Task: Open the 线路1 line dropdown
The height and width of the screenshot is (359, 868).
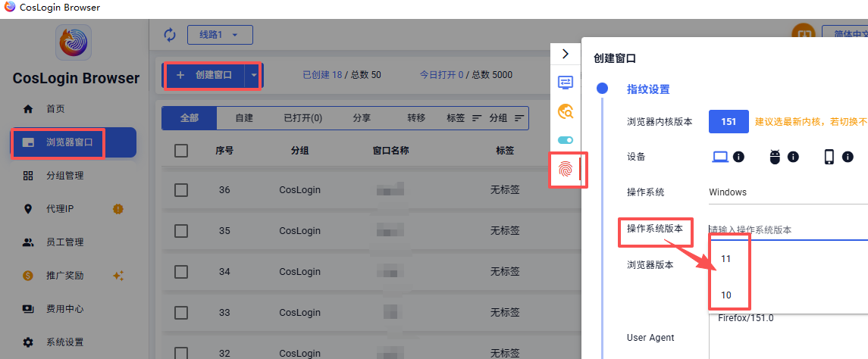Action: (x=220, y=35)
